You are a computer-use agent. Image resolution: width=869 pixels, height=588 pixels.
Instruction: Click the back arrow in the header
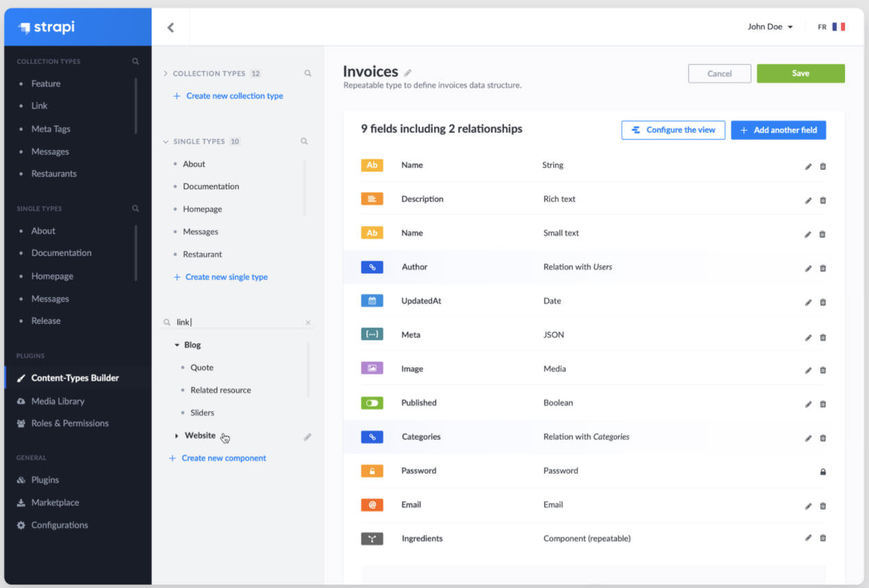pyautogui.click(x=171, y=27)
